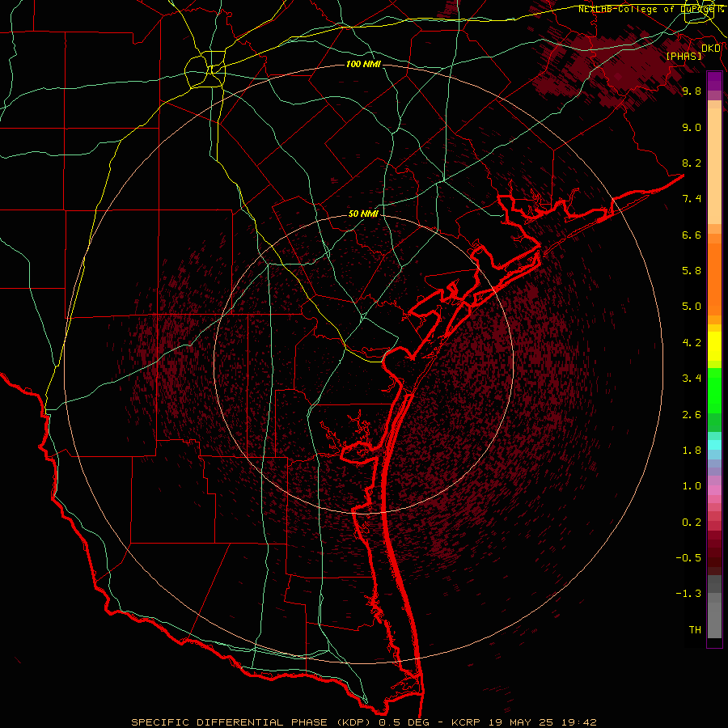Viewport: 728px width, 728px height.
Task: Click the 3.4 value on the legend
Action: pos(692,379)
